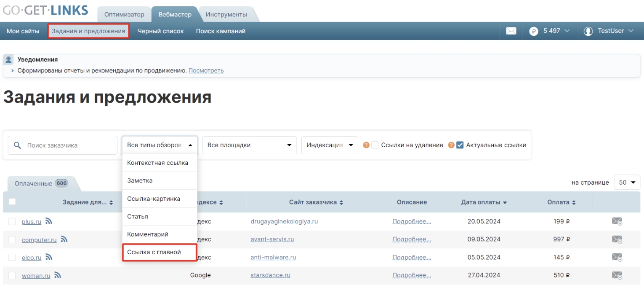
Task: Enable the Ссылки на удаление checkbox
Action: tap(375, 145)
